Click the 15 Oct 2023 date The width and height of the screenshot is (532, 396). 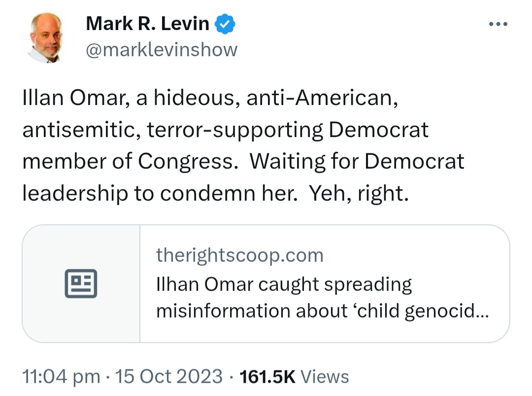pyautogui.click(x=168, y=377)
